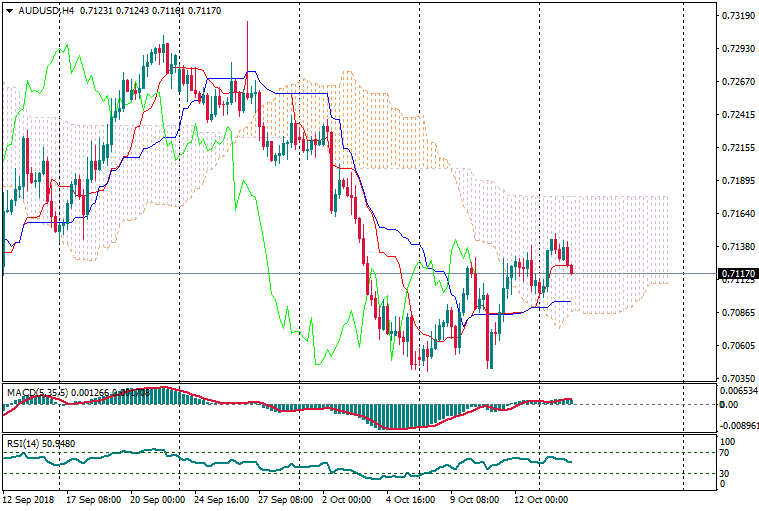Screen dimensions: 759x511
Task: Click the current price tag 0.71170
Action: click(738, 273)
